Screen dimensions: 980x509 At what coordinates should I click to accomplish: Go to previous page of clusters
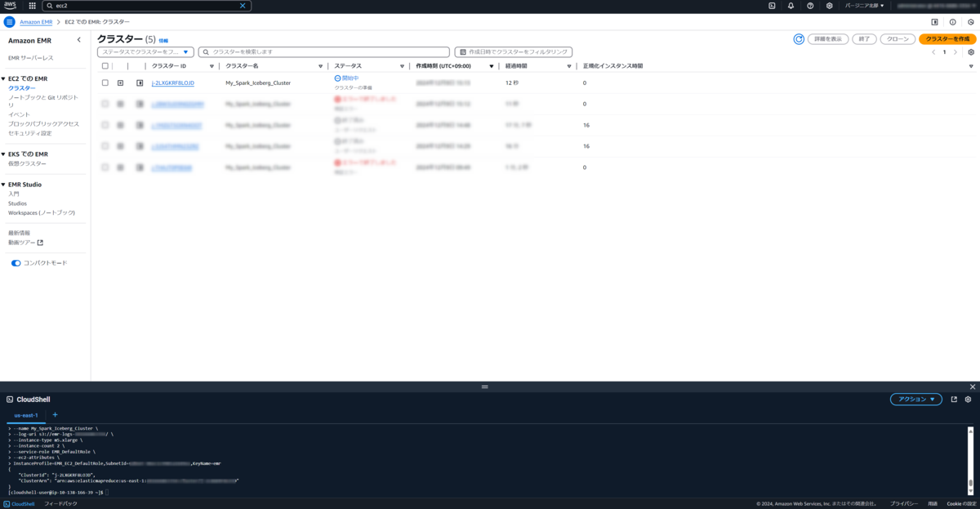[x=933, y=51]
